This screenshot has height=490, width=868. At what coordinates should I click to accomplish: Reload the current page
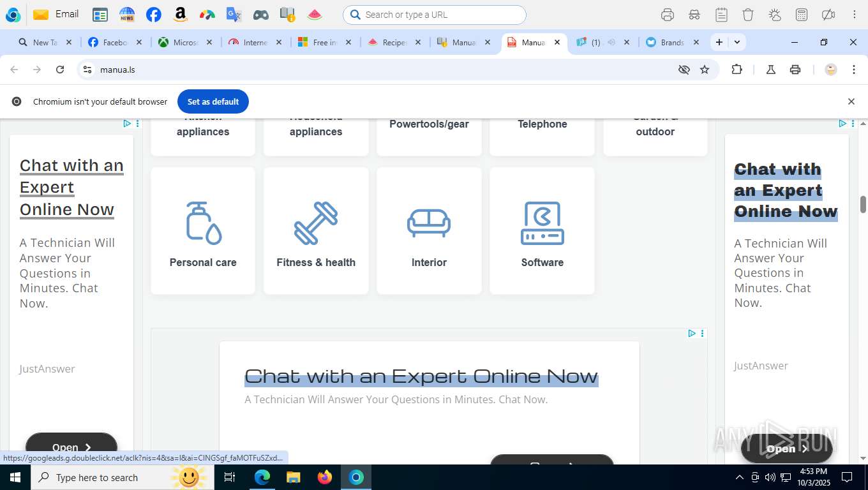click(x=60, y=70)
